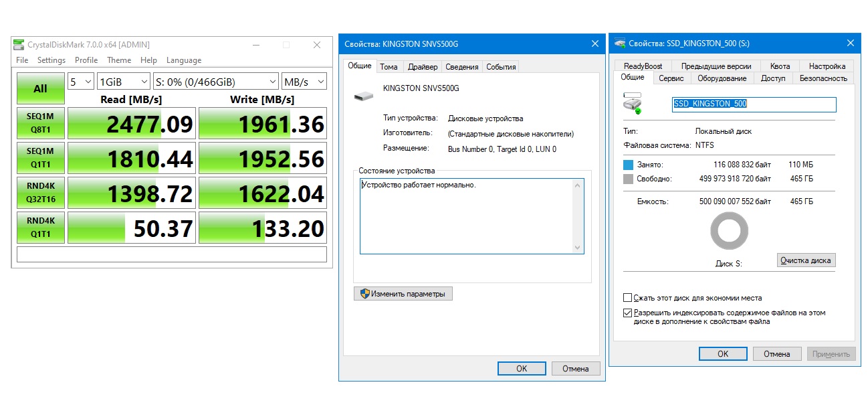Switch to the Сведения tab
Screen dimensions: 868x413
(462, 67)
